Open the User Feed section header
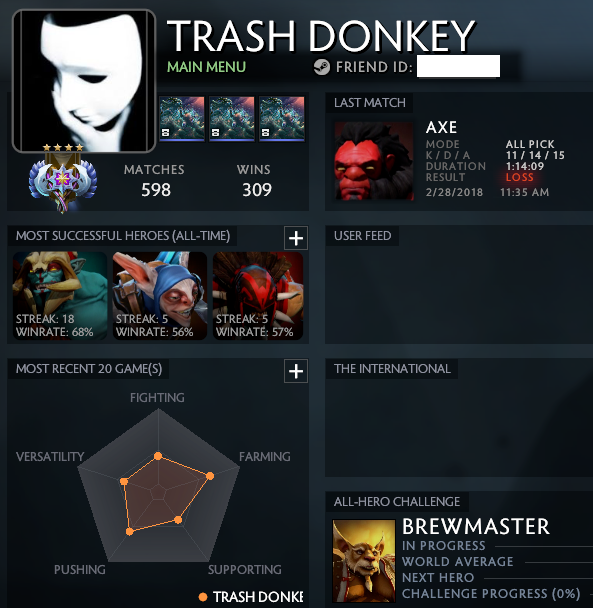Viewport: 593px width, 608px height. [x=362, y=236]
